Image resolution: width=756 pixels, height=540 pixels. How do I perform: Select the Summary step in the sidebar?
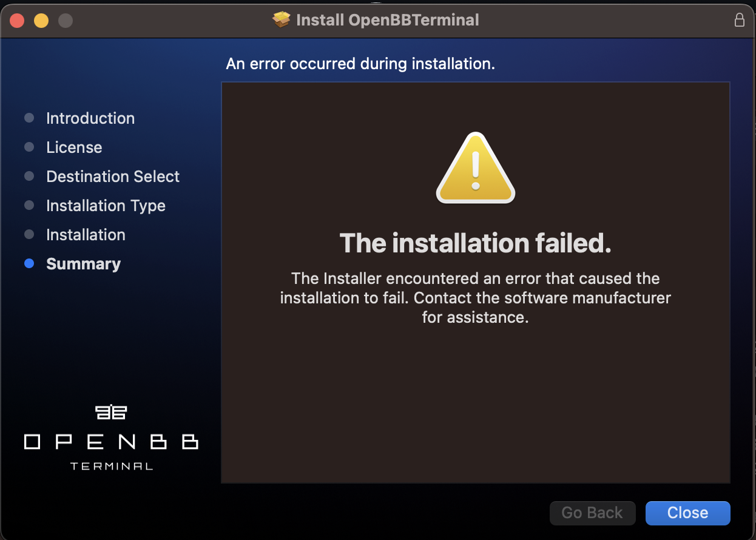tap(83, 263)
